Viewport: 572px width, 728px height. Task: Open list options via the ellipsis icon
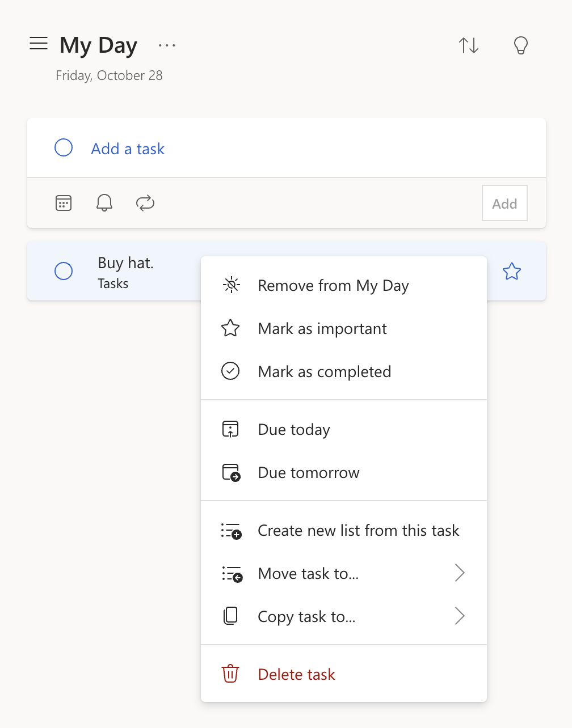click(x=167, y=45)
